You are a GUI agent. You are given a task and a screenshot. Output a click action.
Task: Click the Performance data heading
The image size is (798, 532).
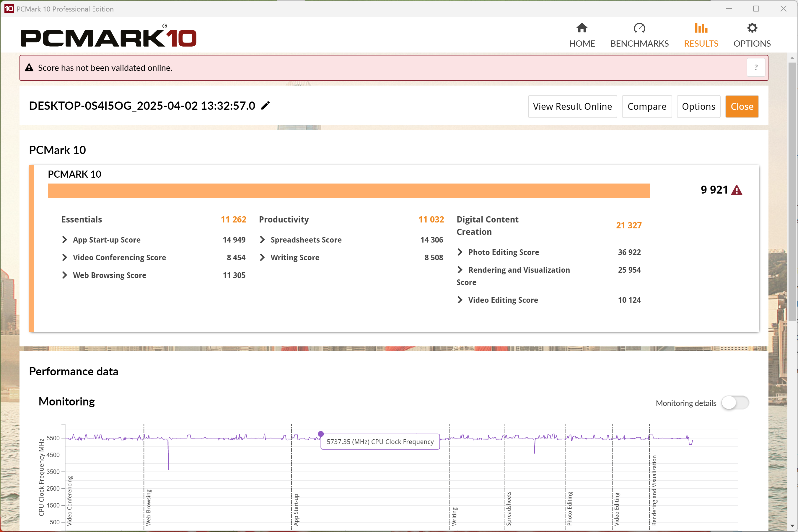click(x=73, y=371)
